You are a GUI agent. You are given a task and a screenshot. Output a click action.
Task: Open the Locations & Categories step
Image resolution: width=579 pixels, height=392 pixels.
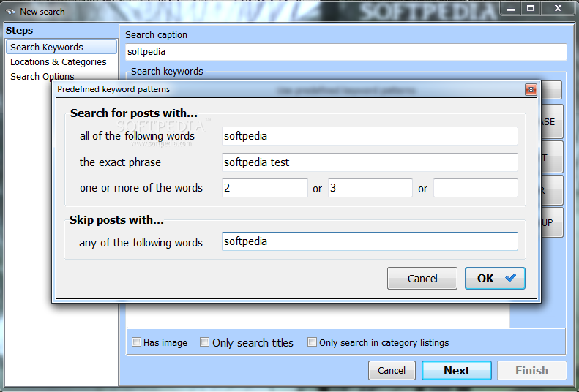pos(59,62)
